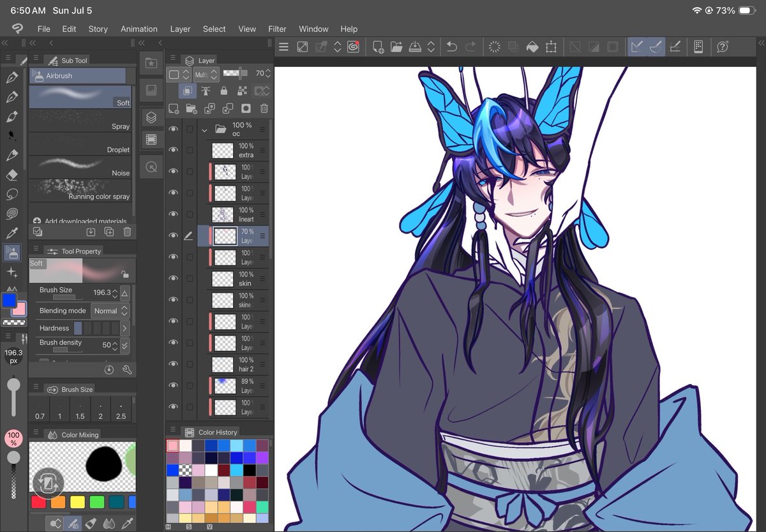Toggle Lock Layer
The height and width of the screenshot is (532, 766).
224,91
